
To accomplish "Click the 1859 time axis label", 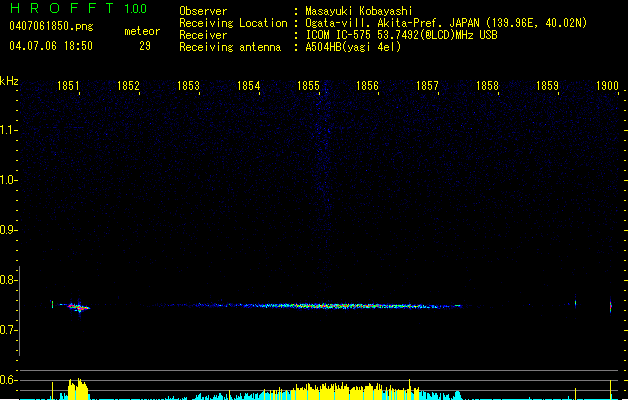I will (548, 85).
